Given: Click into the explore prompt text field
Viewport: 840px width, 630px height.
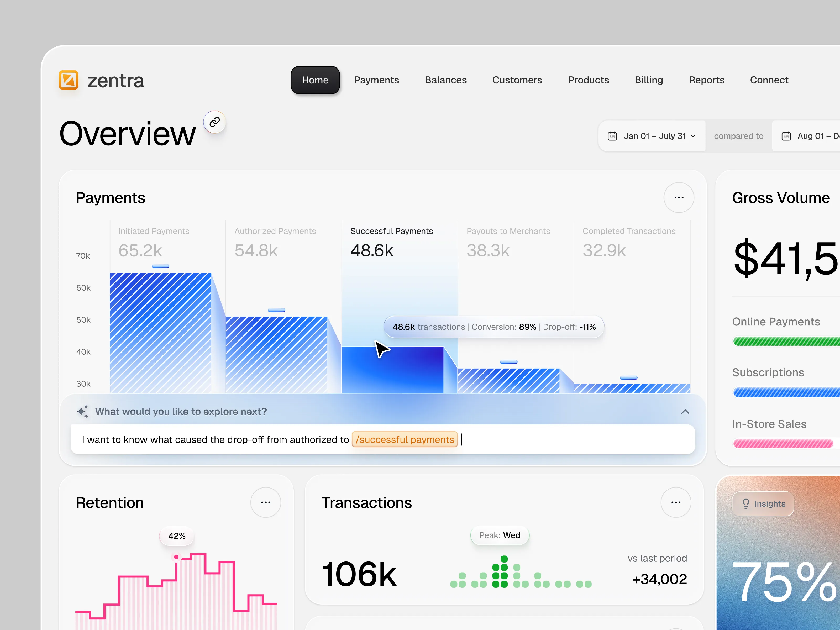Looking at the screenshot, I should [x=570, y=439].
